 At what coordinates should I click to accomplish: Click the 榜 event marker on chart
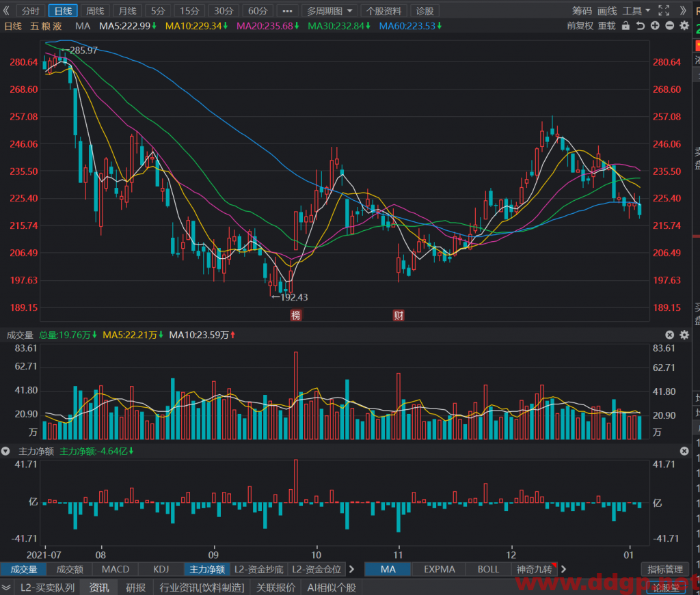click(295, 316)
